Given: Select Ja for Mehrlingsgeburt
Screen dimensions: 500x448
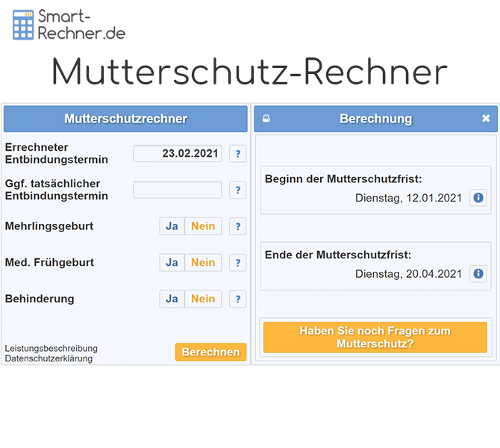Looking at the screenshot, I should (x=172, y=226).
